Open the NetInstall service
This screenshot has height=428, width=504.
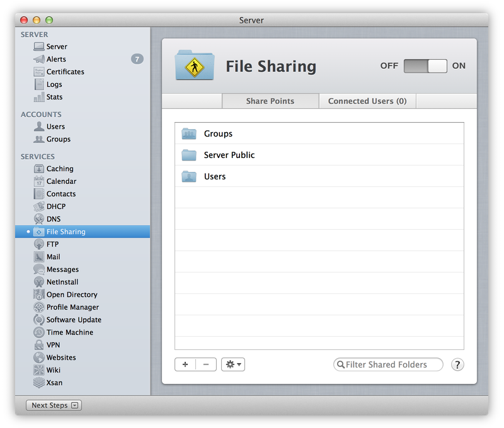coord(83,282)
